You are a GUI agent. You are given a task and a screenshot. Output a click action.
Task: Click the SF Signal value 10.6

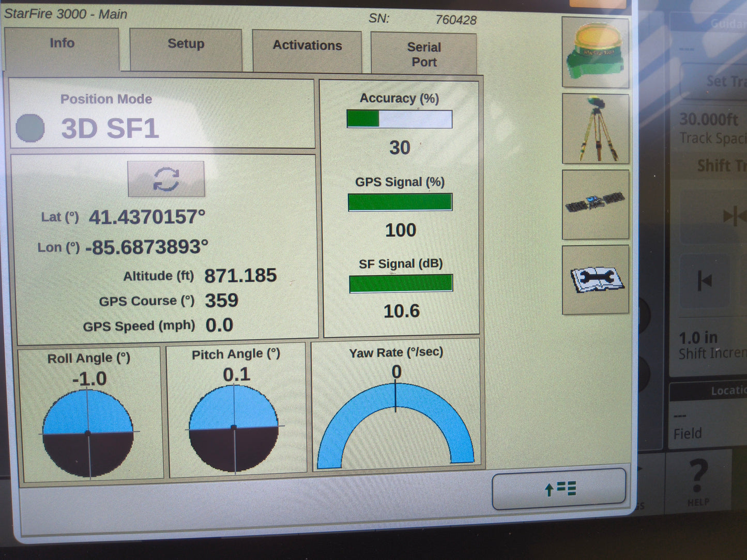pos(402,311)
